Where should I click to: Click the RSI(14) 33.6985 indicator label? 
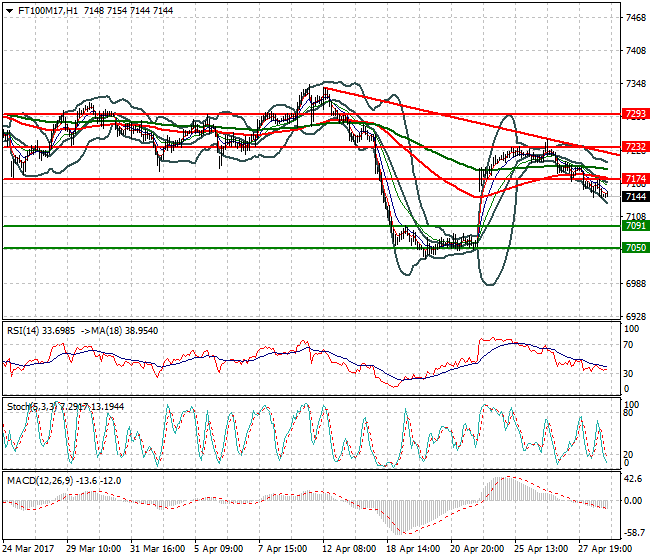tap(41, 331)
